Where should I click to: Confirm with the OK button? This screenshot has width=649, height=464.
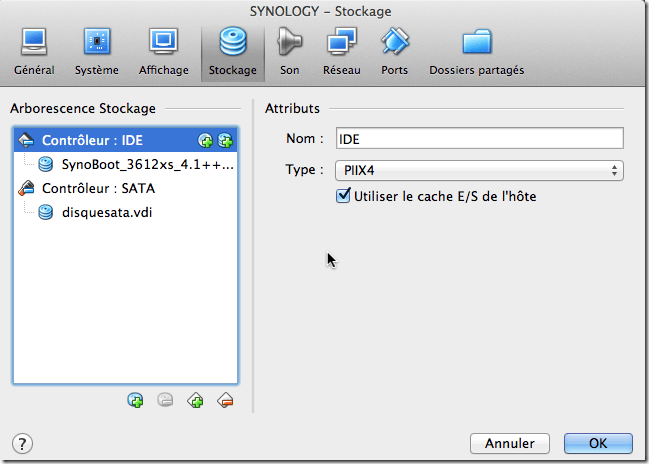point(598,443)
